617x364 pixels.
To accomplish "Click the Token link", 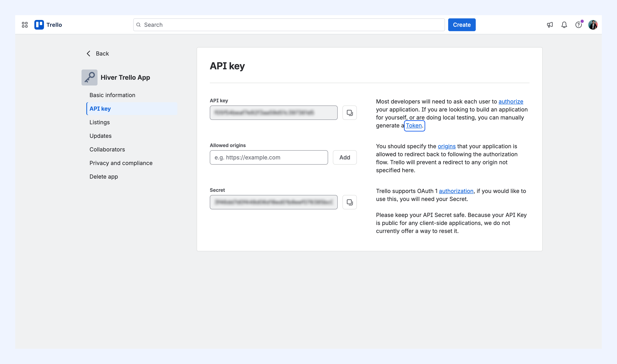I will coord(414,126).
